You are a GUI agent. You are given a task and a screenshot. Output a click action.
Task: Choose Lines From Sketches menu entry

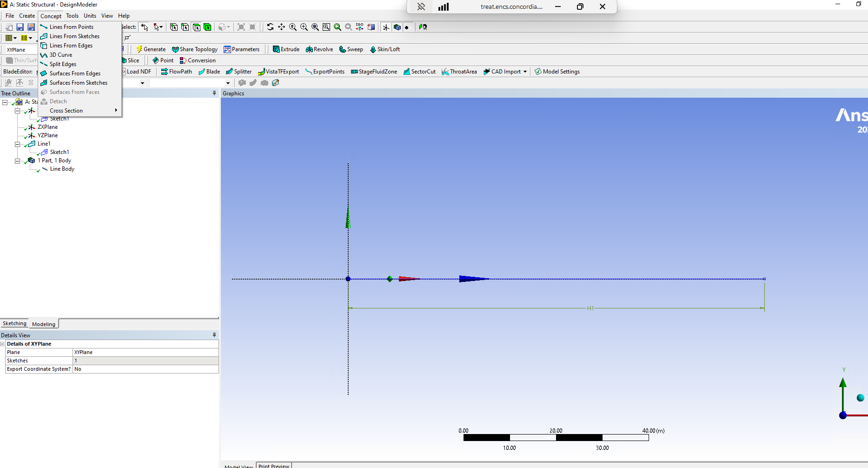click(74, 36)
